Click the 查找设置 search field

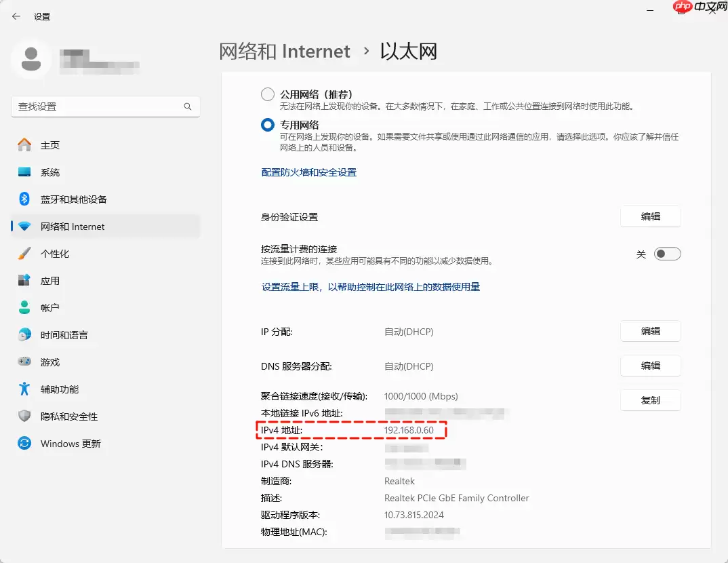pyautogui.click(x=105, y=106)
